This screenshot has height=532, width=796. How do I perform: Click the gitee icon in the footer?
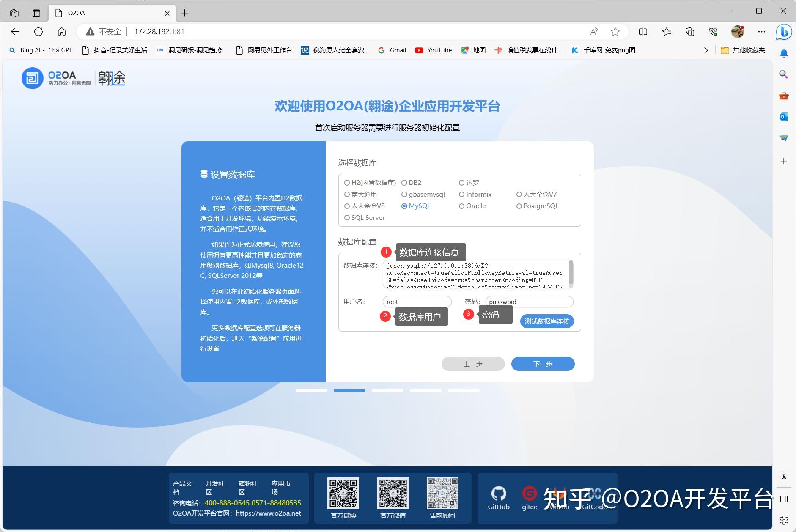coord(530,494)
